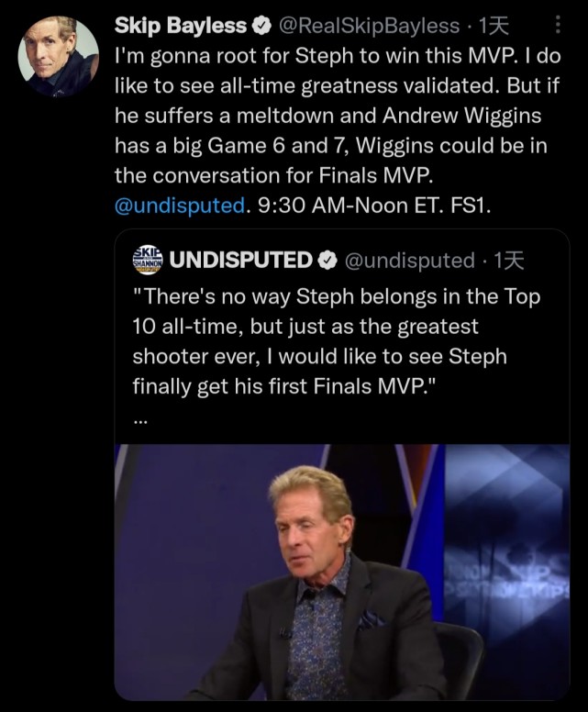Visit the @RealSkipBayless handle
This screenshot has height=712, width=588.
369,27
